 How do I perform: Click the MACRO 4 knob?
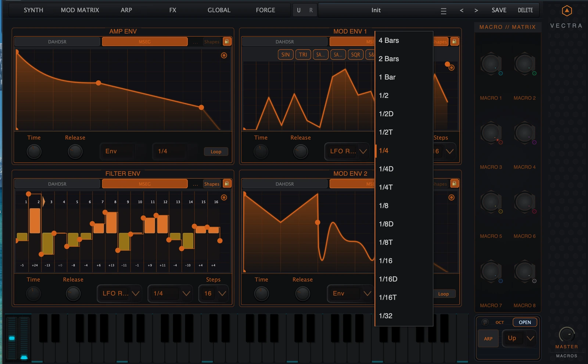(524, 133)
